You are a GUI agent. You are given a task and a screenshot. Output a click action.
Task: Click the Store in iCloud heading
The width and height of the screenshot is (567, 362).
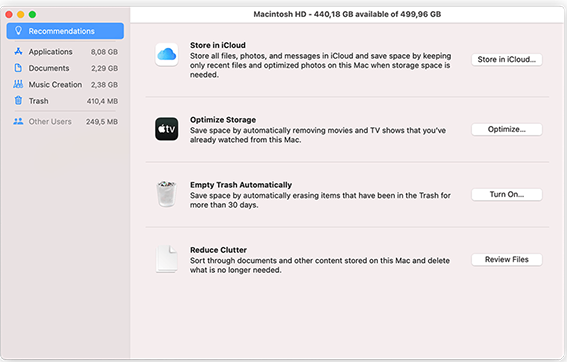click(x=218, y=45)
